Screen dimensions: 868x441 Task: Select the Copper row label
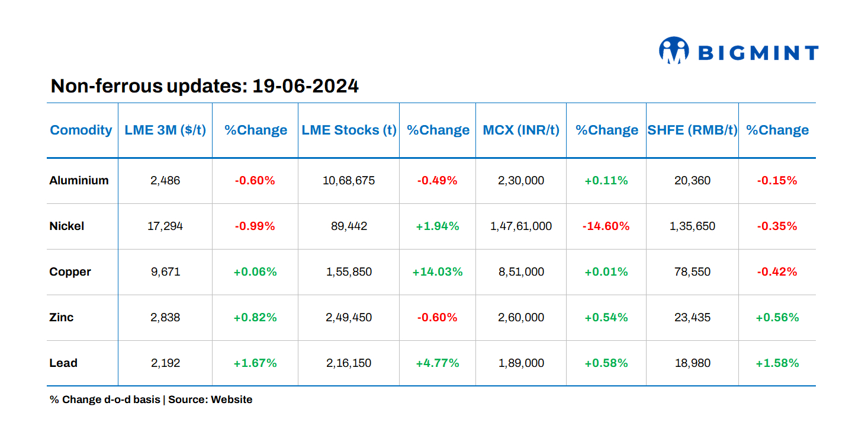coord(70,272)
